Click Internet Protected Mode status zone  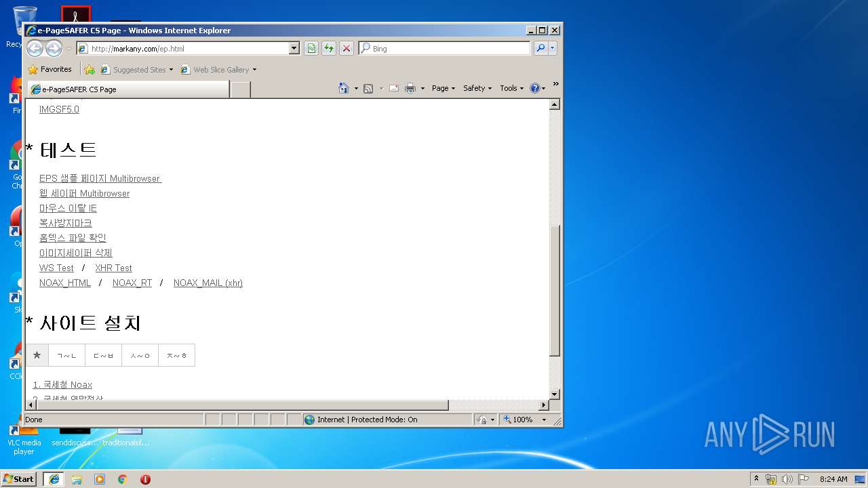pyautogui.click(x=387, y=420)
